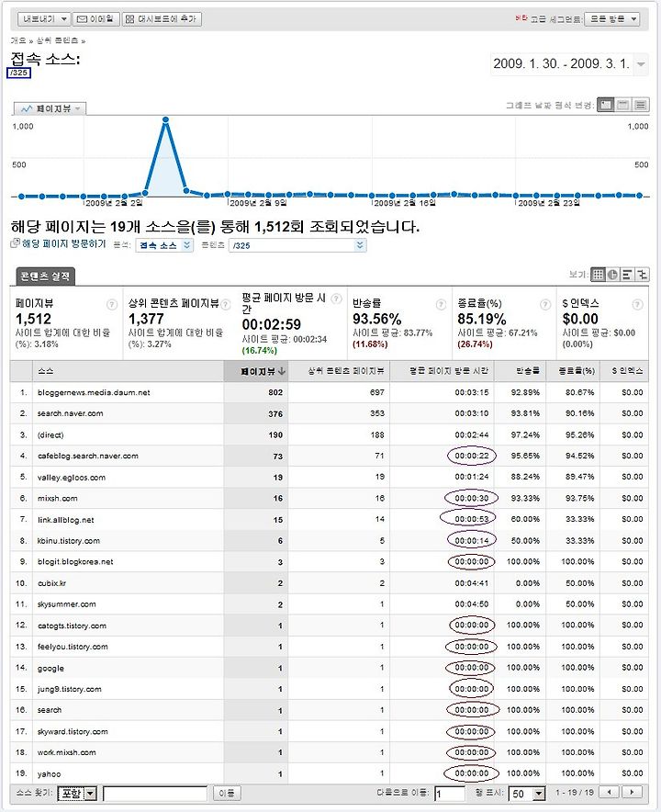Image resolution: width=661 pixels, height=812 pixels.
Task: Click the 이동 filter button
Action: pos(227,793)
